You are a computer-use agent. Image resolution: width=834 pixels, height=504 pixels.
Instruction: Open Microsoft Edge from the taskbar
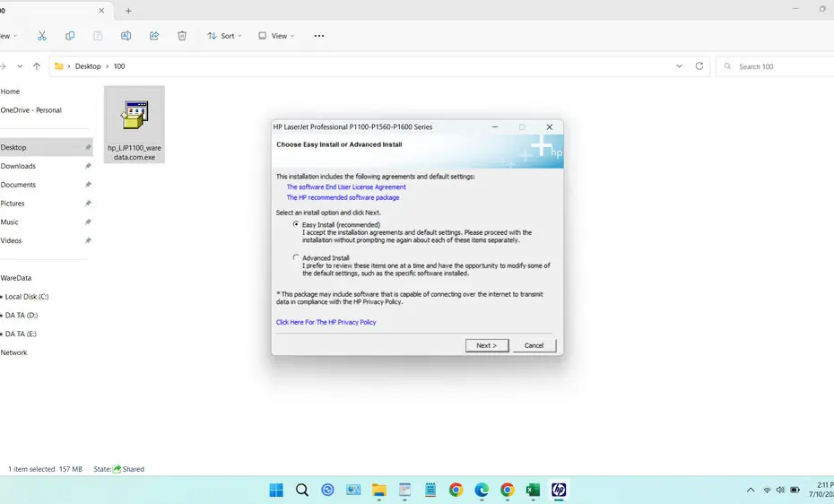pos(482,490)
